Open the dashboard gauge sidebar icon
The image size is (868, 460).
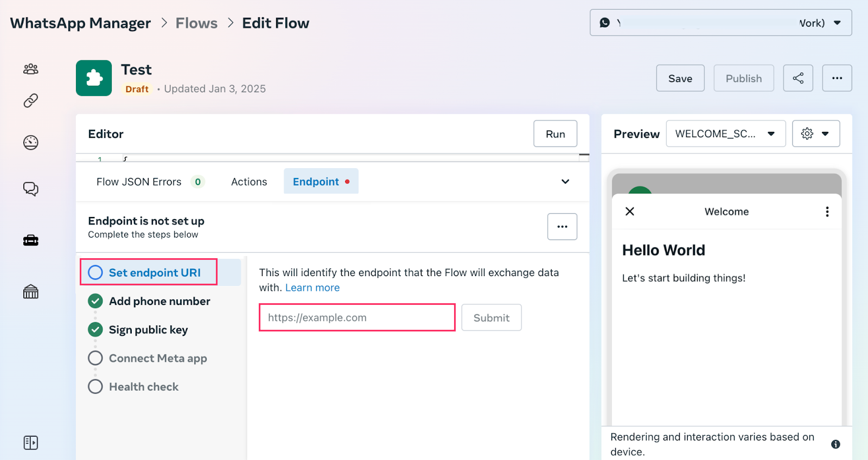[31, 143]
